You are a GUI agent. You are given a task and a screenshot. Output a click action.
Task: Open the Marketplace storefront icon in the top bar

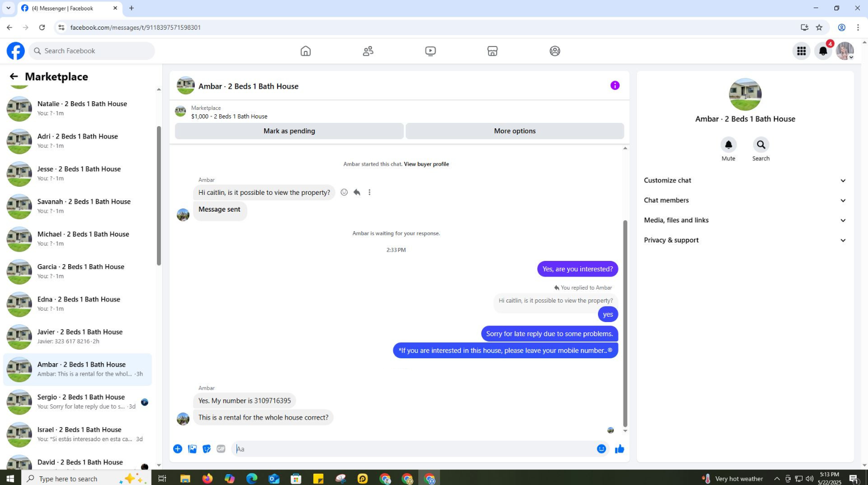pyautogui.click(x=492, y=51)
